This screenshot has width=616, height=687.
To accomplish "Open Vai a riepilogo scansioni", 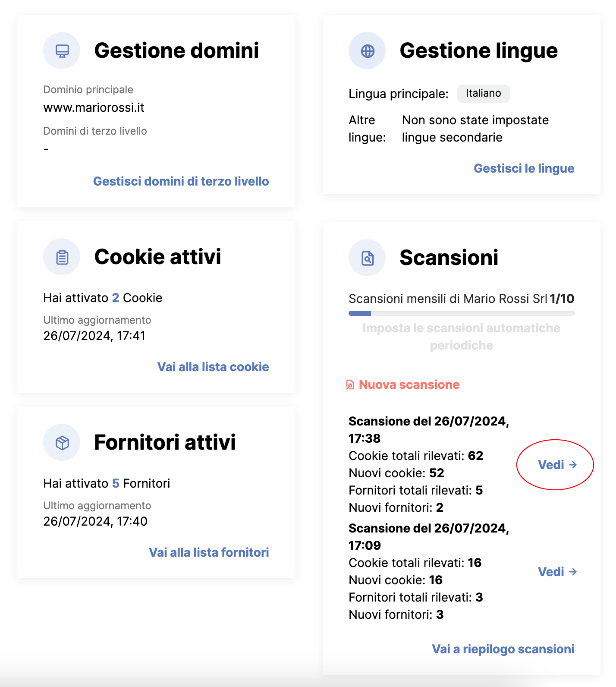I will 503,649.
